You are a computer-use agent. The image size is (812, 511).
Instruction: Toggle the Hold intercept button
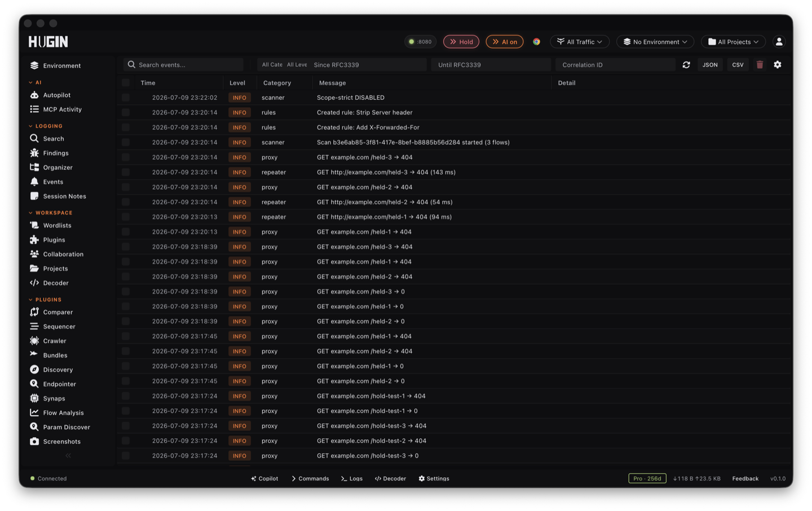tap(461, 42)
